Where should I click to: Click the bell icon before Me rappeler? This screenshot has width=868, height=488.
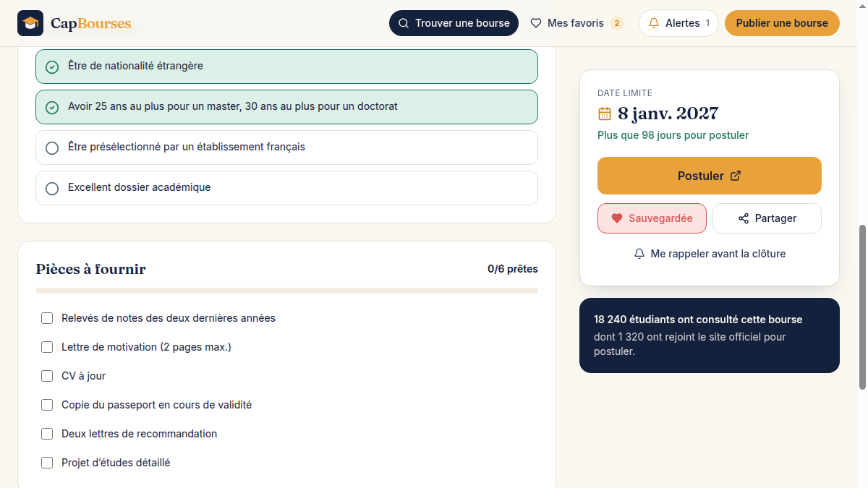(x=639, y=254)
